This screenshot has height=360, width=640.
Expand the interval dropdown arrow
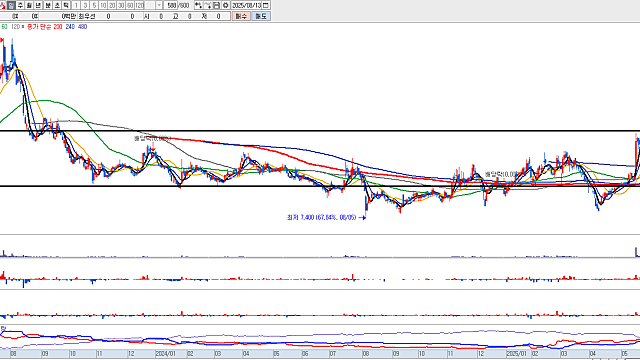tap(159, 5)
